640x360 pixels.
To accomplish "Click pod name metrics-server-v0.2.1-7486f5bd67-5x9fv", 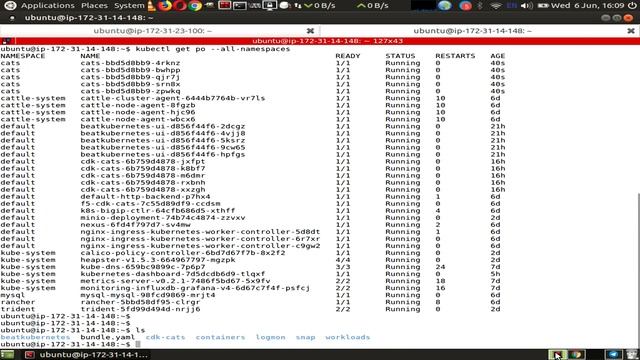I will (175, 281).
